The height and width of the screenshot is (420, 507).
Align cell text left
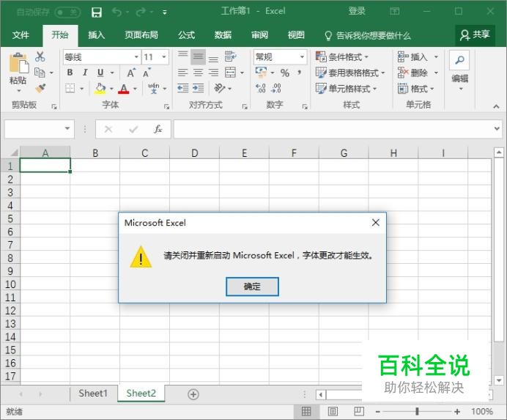[x=182, y=73]
